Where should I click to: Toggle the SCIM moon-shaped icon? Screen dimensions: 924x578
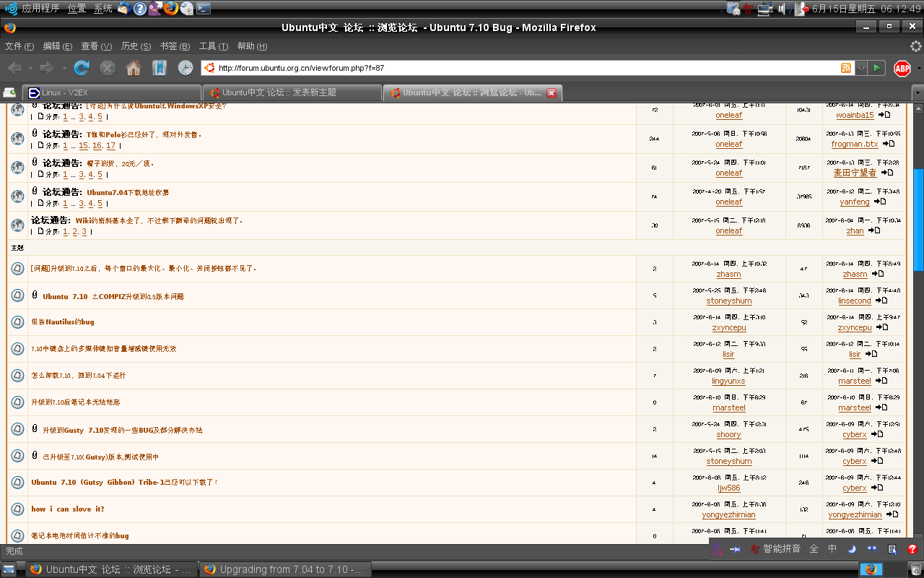tap(852, 549)
